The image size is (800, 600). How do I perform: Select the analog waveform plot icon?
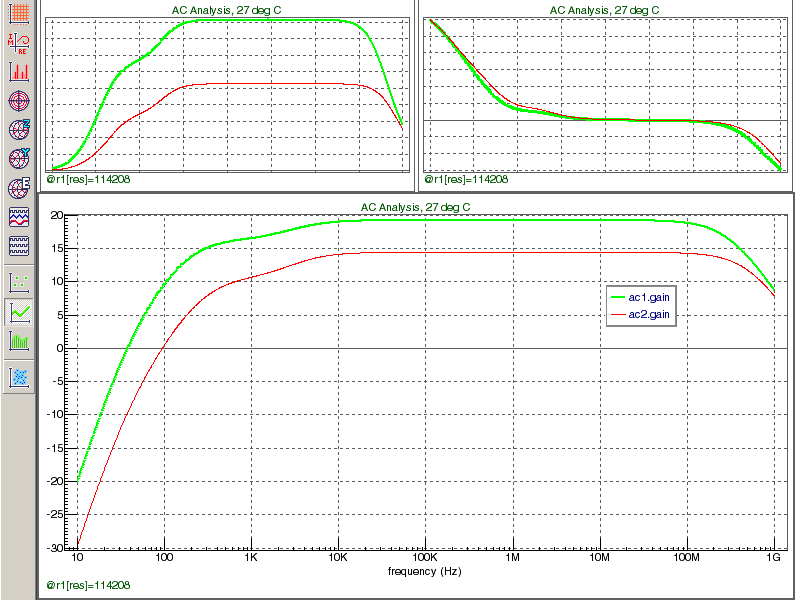pyautogui.click(x=19, y=217)
